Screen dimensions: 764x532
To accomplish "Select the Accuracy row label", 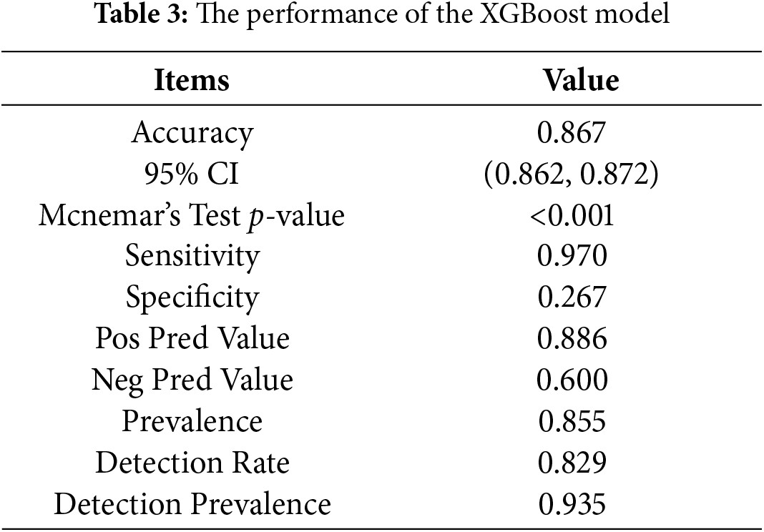I will (x=192, y=133).
